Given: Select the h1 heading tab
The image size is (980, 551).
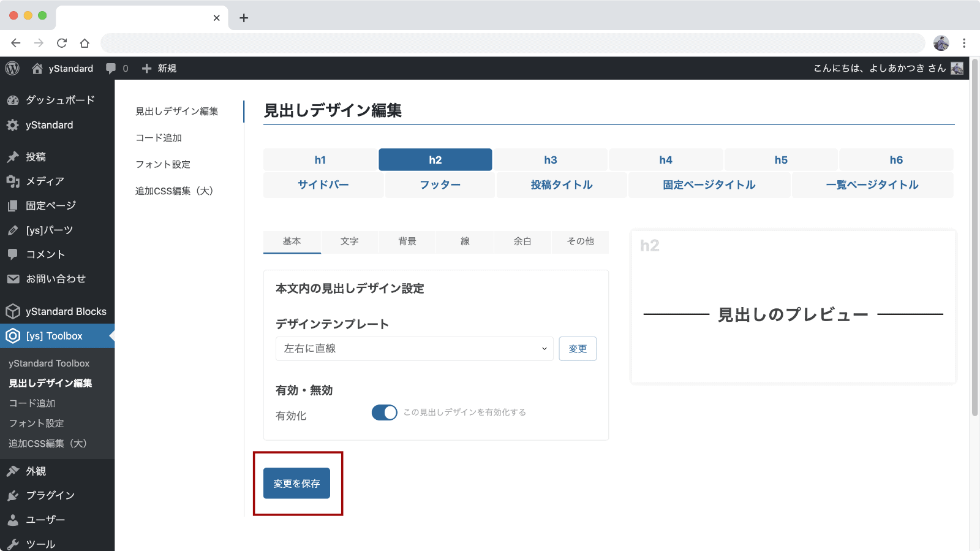Looking at the screenshot, I should click(x=320, y=160).
